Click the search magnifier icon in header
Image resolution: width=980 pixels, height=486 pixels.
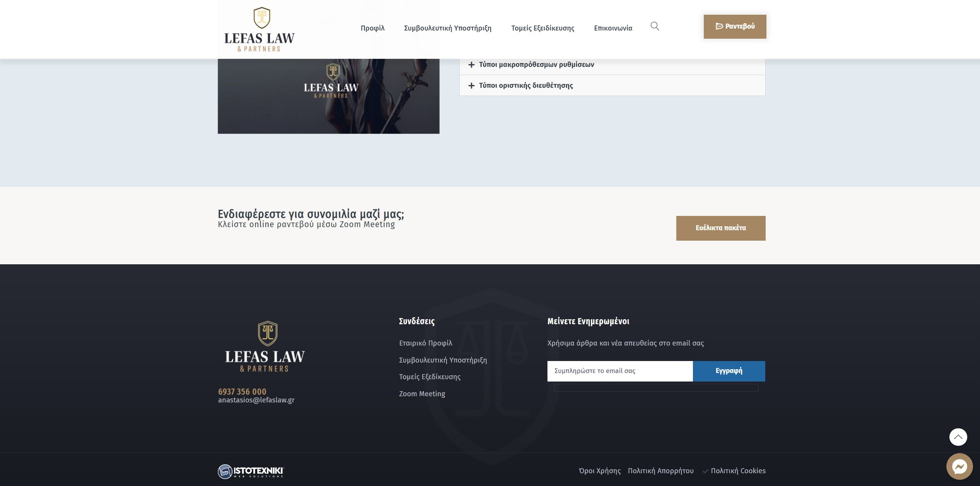pos(655,26)
